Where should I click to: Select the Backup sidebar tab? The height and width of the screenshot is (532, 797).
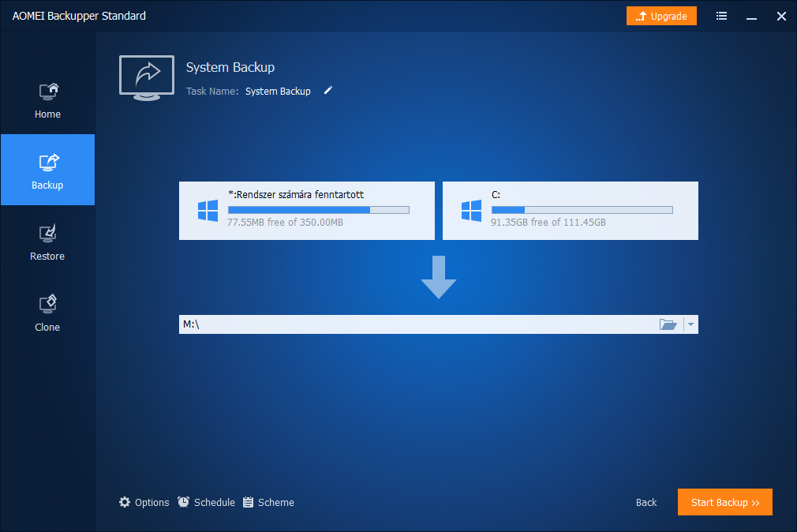pyautogui.click(x=47, y=170)
